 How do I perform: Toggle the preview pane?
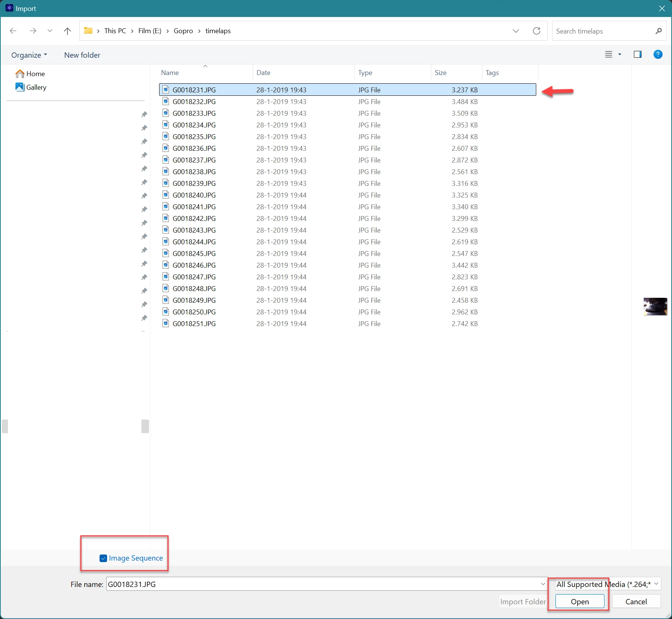click(638, 55)
